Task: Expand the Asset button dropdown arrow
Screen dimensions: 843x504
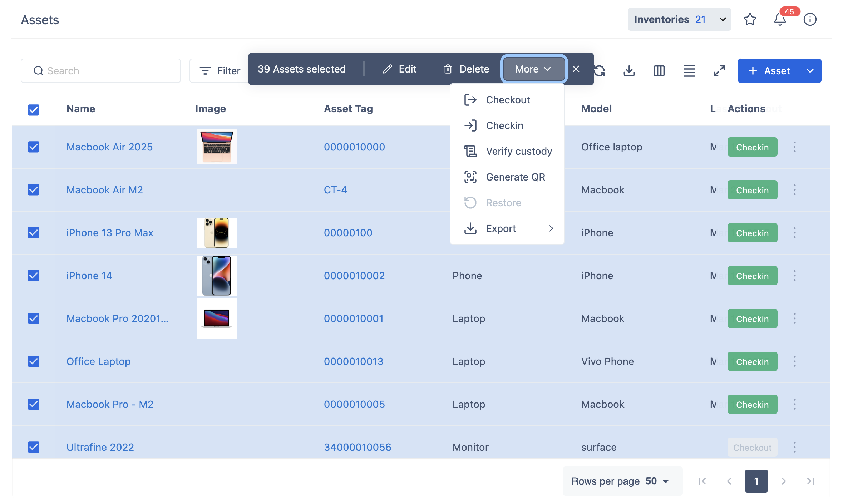Action: (810, 71)
